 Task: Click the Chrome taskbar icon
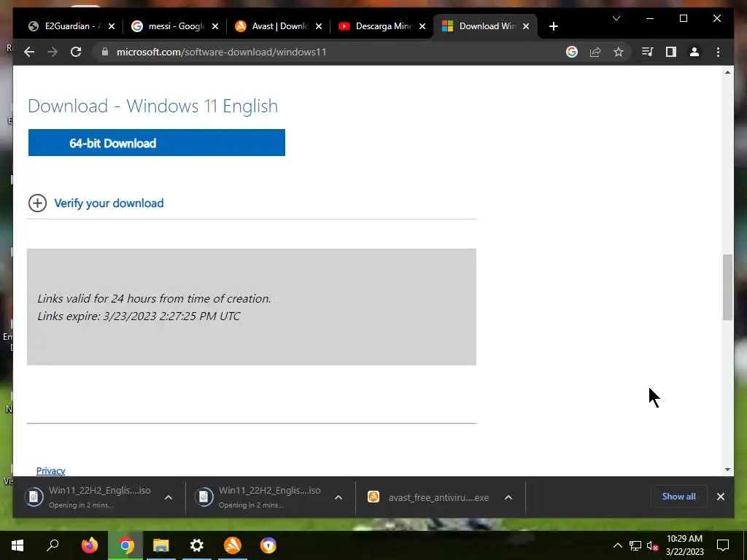point(125,545)
